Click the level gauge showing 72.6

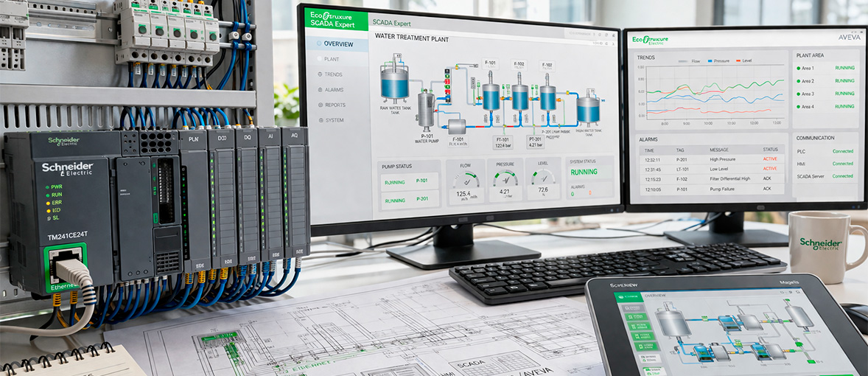coord(543,178)
